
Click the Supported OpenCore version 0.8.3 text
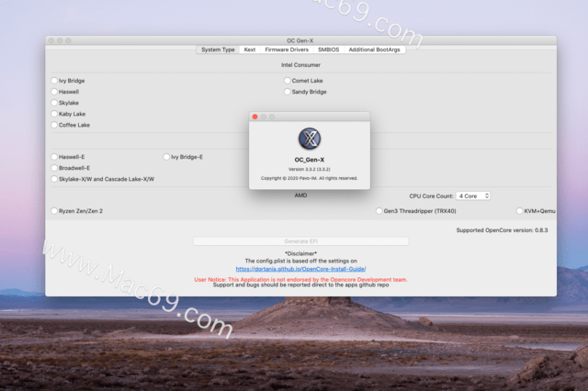[502, 230]
